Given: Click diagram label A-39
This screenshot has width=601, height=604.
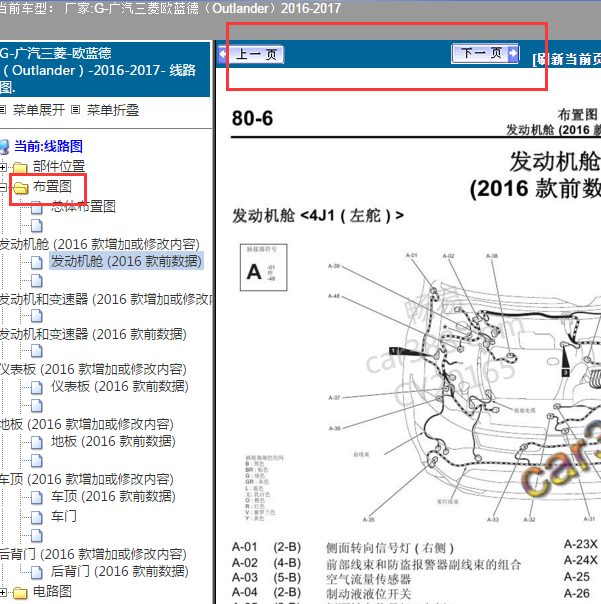Looking at the screenshot, I should point(334,266).
